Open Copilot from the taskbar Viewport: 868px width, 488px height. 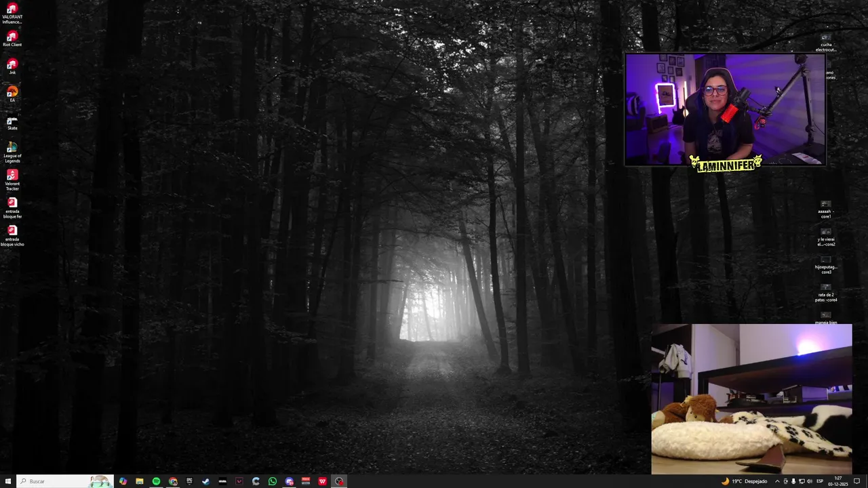coord(123,481)
